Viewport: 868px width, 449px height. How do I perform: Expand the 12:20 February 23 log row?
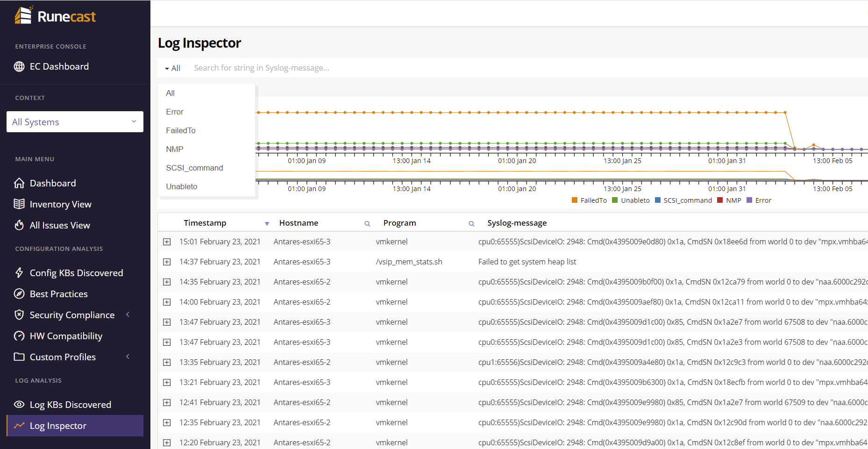[x=167, y=442]
